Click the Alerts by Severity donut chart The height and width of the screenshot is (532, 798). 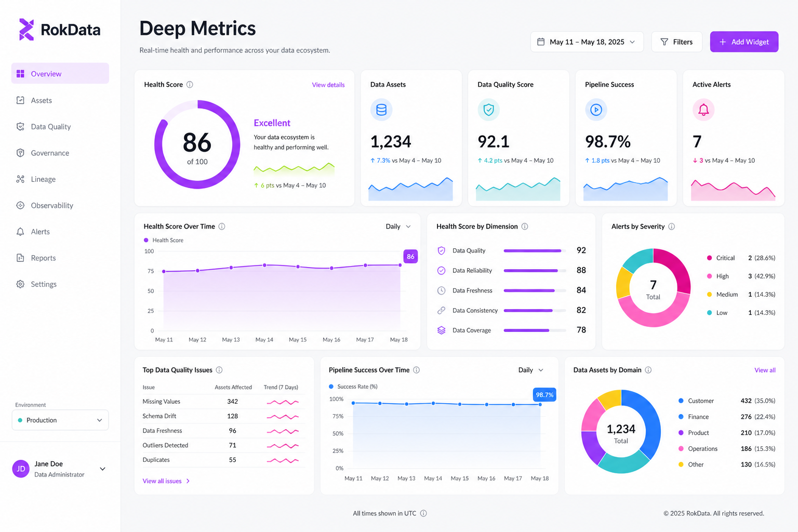653,288
